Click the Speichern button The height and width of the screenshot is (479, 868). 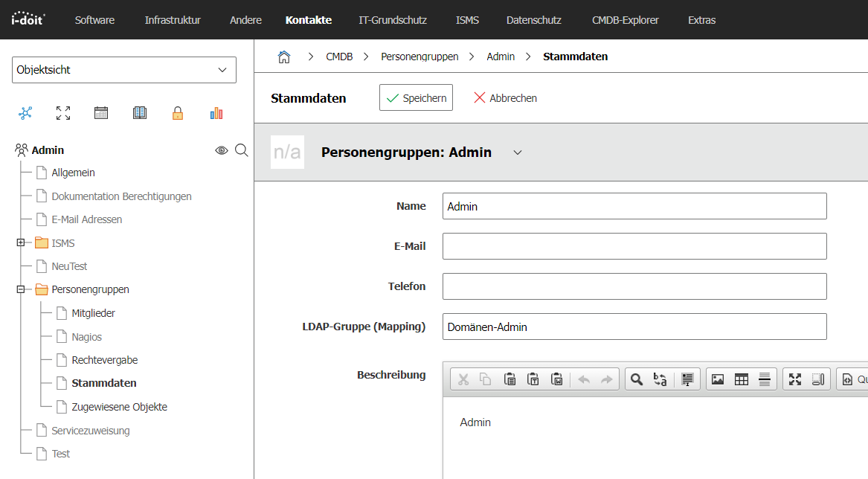[416, 97]
